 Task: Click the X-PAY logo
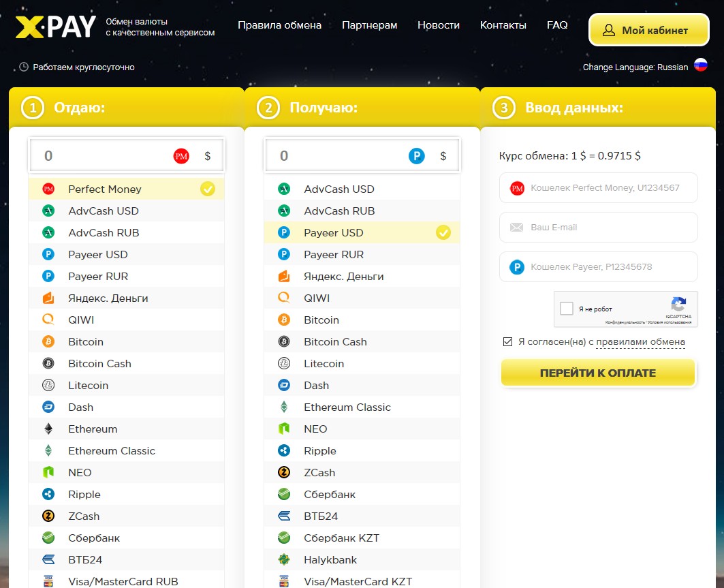[55, 27]
